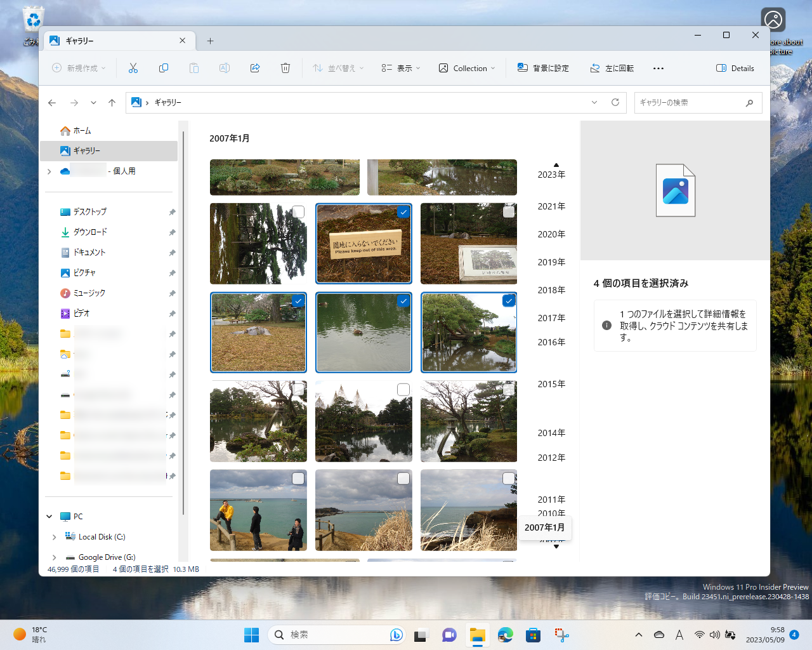Check the box on the framed picture board photo
The height and width of the screenshot is (650, 812).
click(509, 212)
